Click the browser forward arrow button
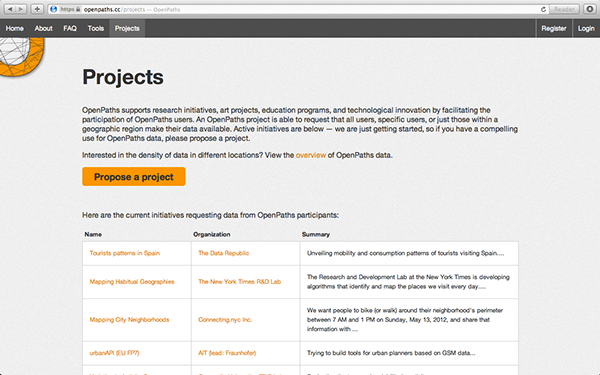Viewport: 600px width, 375px height. (x=21, y=9)
